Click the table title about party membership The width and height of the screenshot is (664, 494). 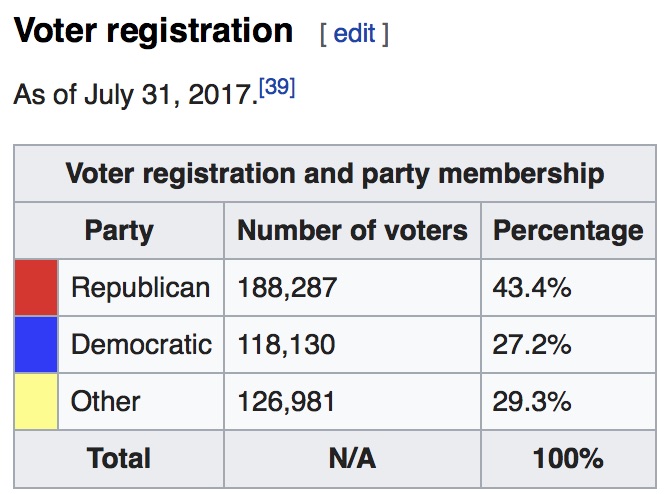(334, 174)
